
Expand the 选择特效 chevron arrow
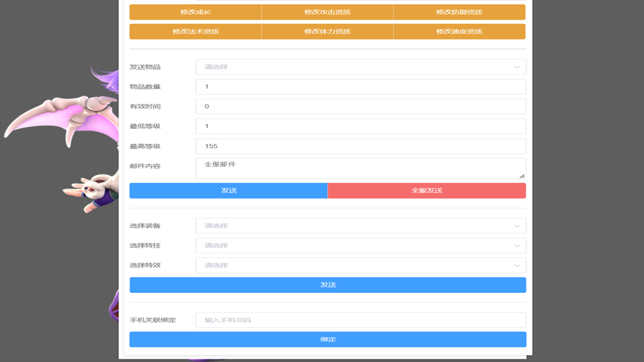(x=517, y=265)
